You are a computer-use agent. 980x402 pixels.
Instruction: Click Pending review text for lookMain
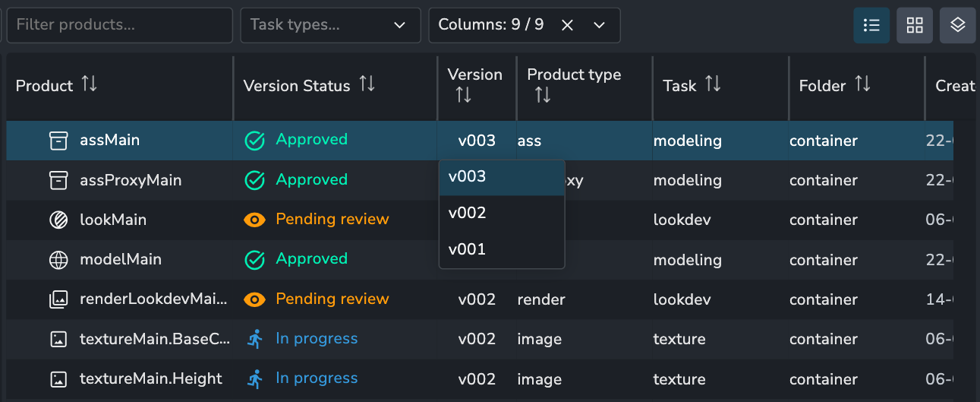(x=332, y=219)
